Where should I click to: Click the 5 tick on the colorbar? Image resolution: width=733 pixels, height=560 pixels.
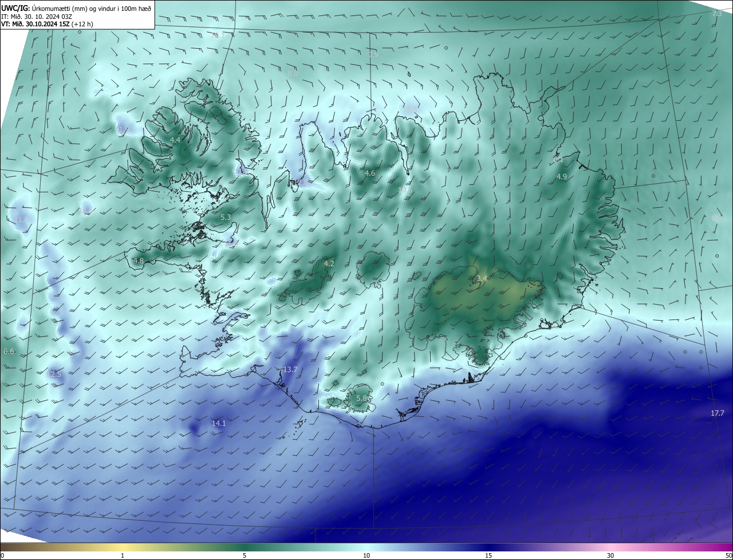coord(245,555)
